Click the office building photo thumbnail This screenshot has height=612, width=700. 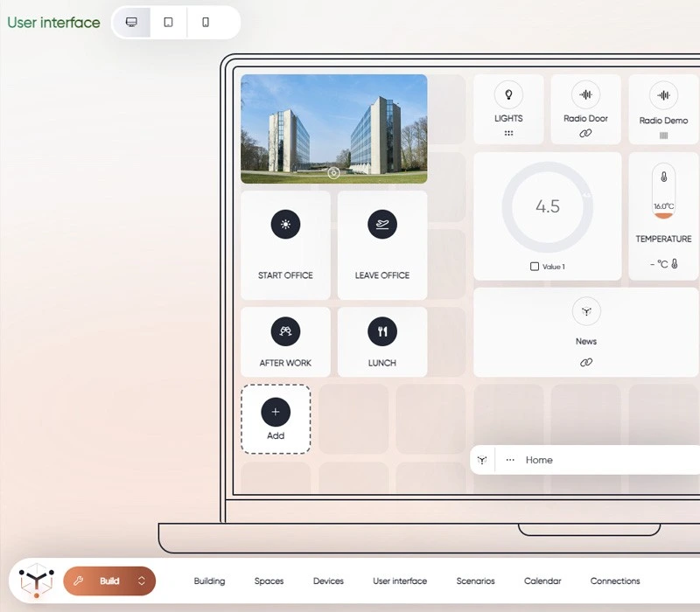coord(334,129)
